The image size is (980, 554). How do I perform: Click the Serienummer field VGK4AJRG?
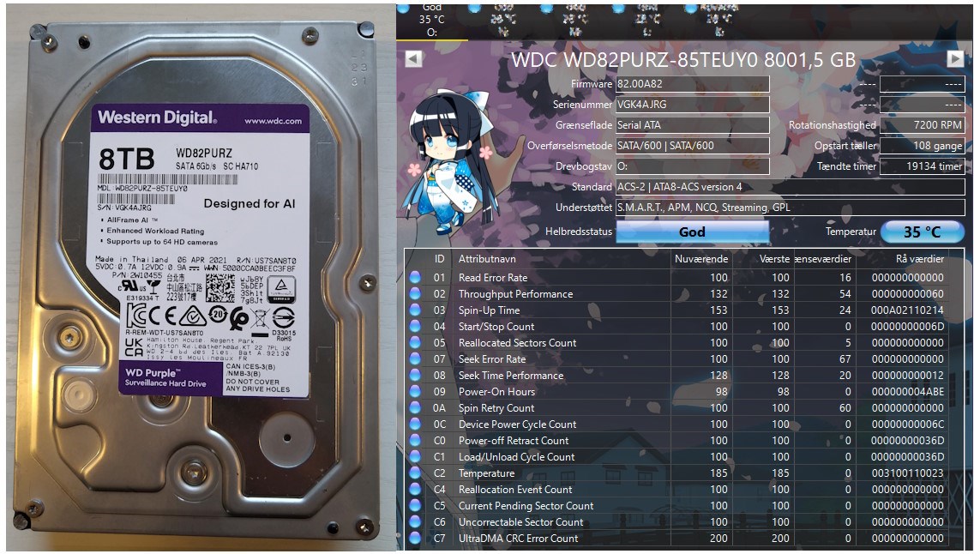pos(693,105)
